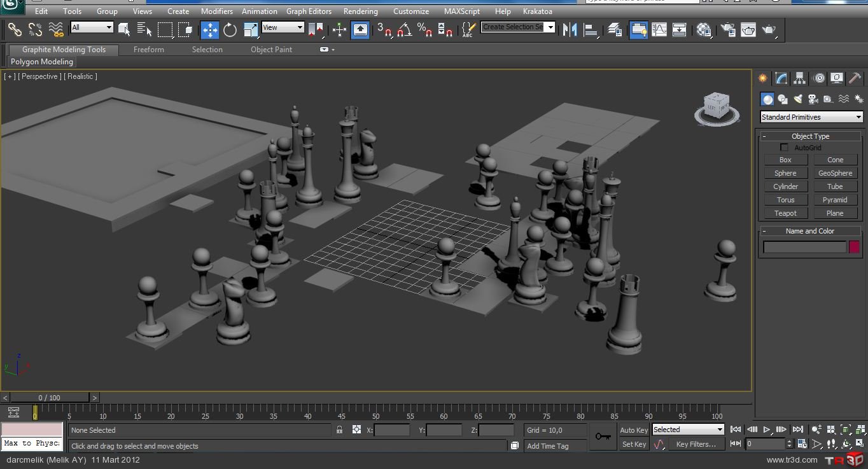
Task: Open the Curve Editor from toolbar
Action: (x=659, y=30)
